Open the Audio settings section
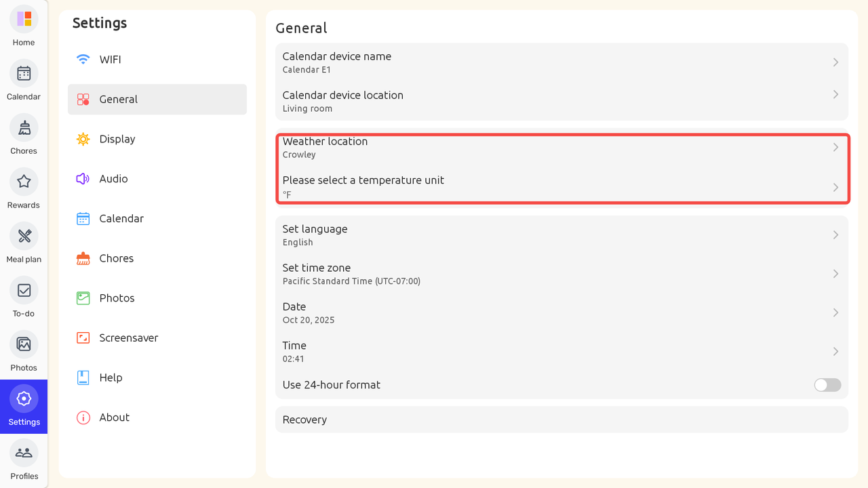 pyautogui.click(x=113, y=179)
